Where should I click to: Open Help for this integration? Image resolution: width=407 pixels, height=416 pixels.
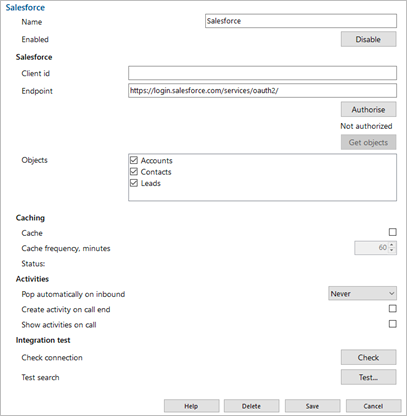pyautogui.click(x=191, y=406)
